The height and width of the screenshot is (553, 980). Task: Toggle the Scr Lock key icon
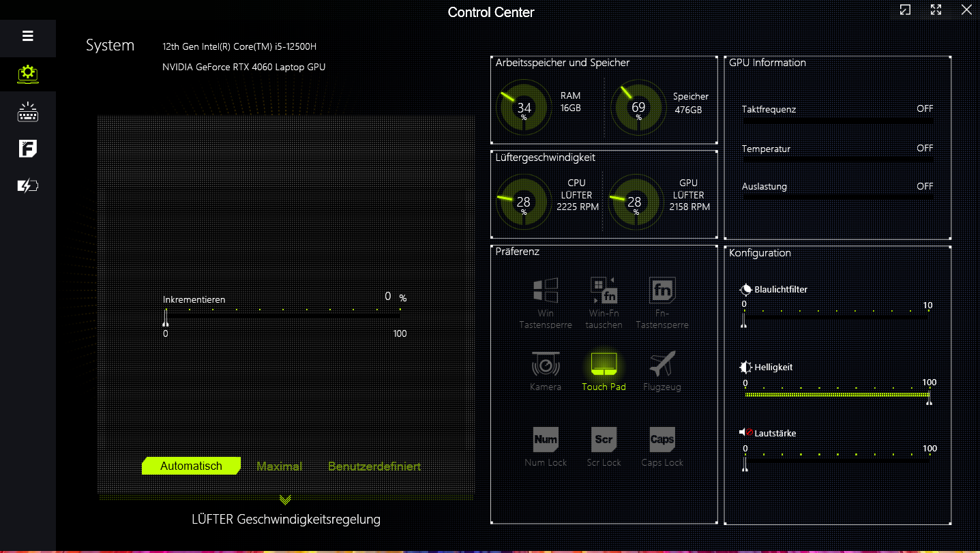click(604, 440)
